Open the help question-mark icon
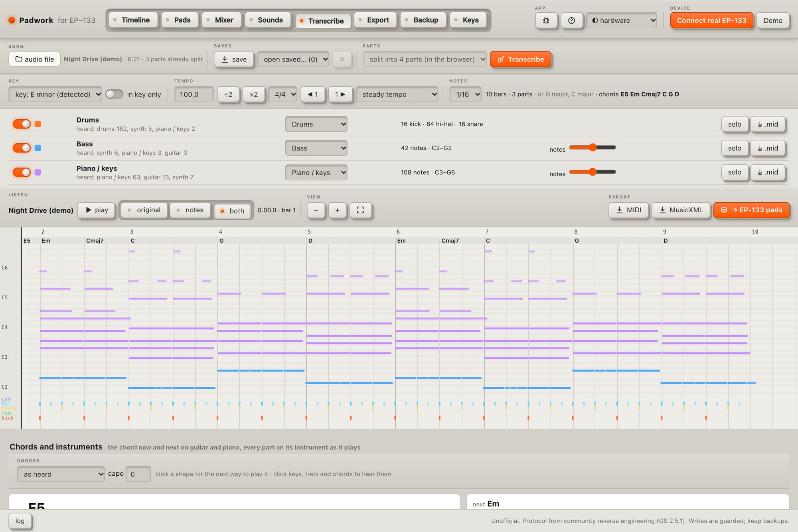This screenshot has width=798, height=532. [x=571, y=20]
